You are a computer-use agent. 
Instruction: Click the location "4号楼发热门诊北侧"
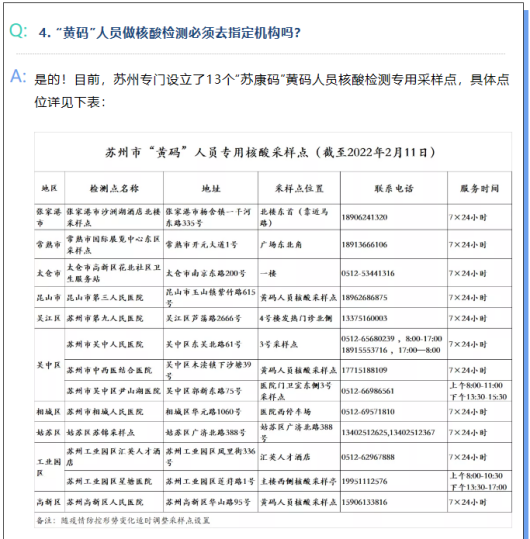tap(296, 318)
